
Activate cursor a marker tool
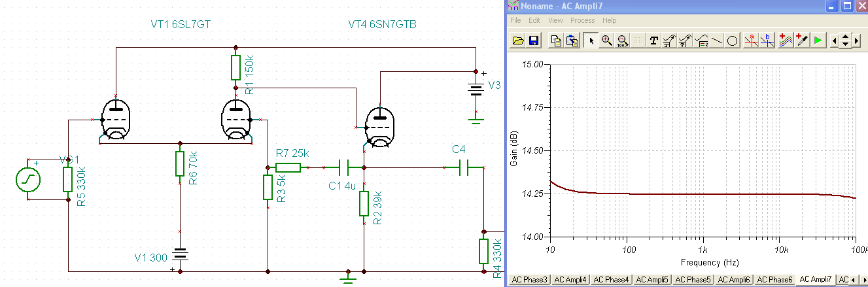(752, 41)
